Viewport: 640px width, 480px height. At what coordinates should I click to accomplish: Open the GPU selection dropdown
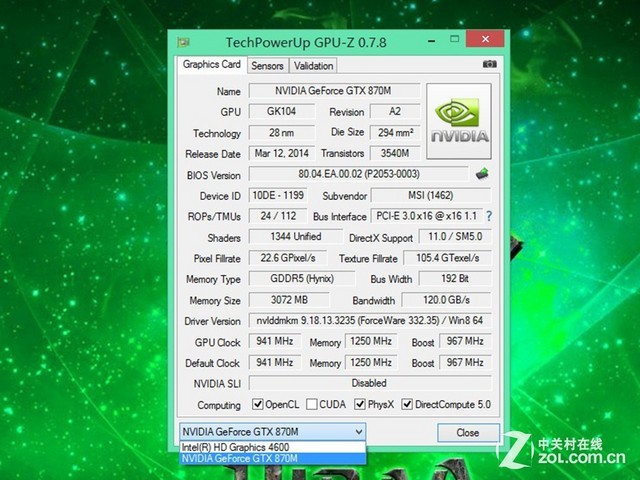[272, 431]
